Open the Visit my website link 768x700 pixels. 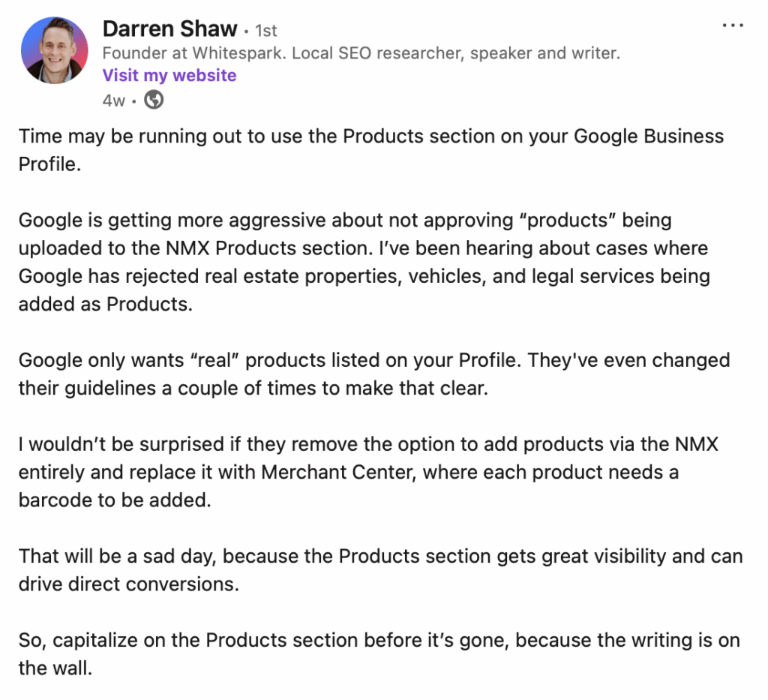click(x=169, y=75)
